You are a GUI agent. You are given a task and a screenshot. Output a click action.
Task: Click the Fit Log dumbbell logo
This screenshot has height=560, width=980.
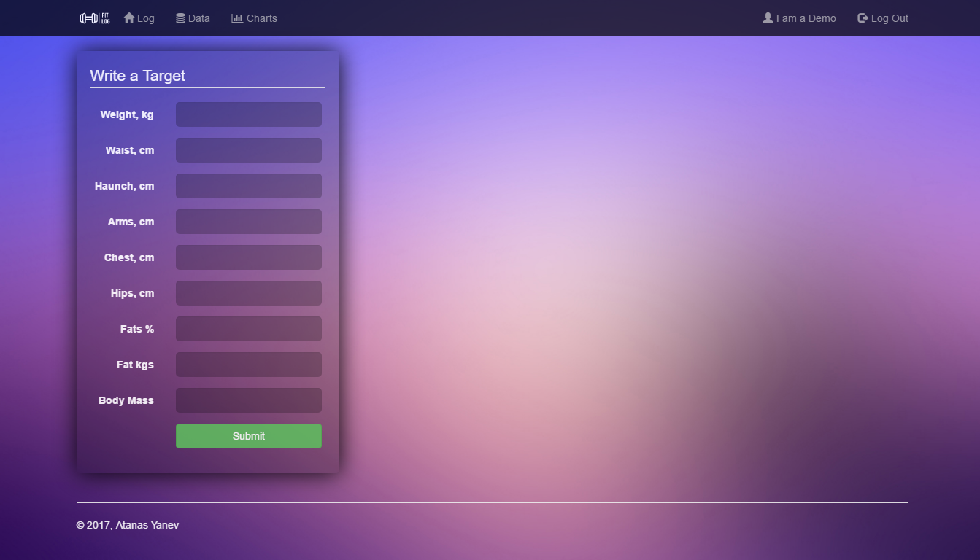click(95, 18)
